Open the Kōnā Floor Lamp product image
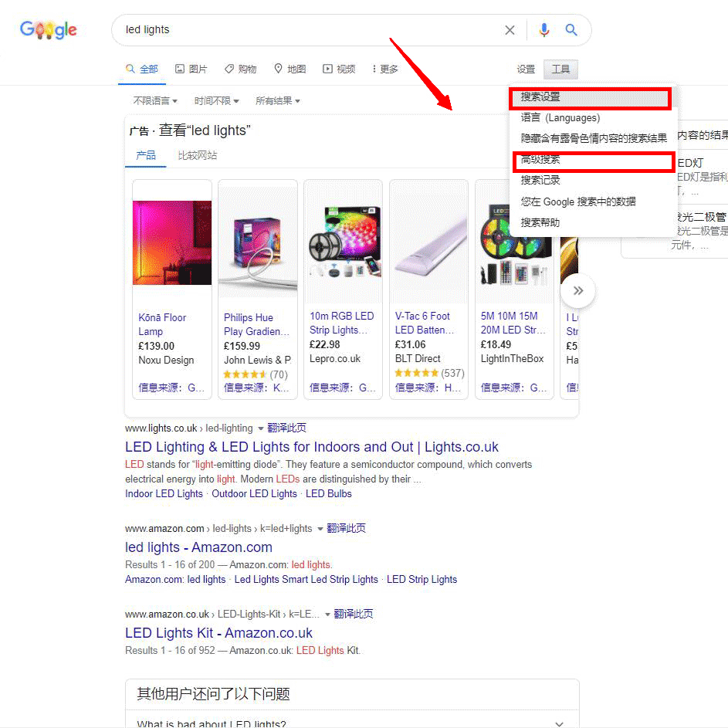The width and height of the screenshot is (728, 728). click(172, 242)
